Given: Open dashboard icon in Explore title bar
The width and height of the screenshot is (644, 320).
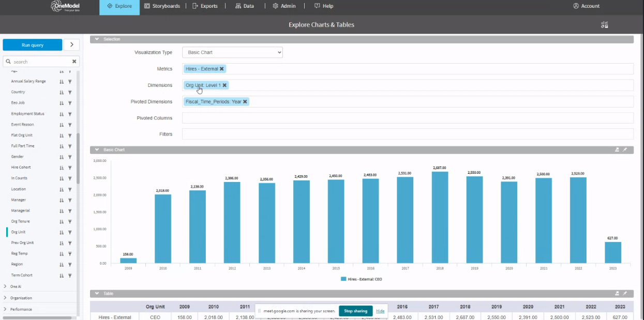Looking at the screenshot, I should tap(604, 25).
